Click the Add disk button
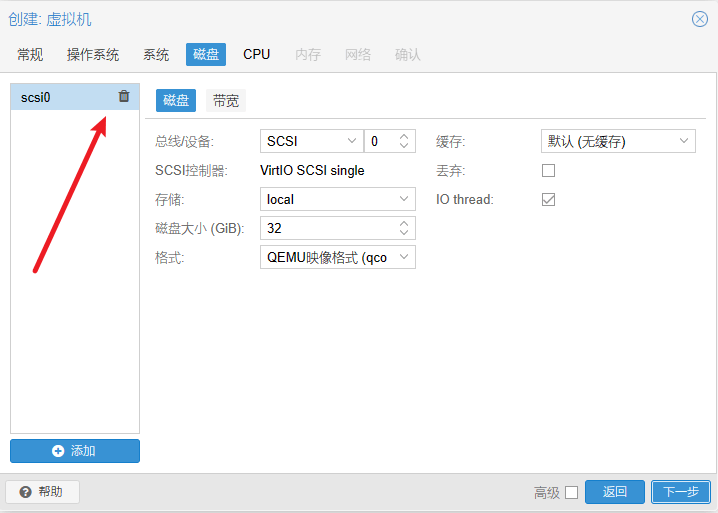Screen dimensions: 718x513 pyautogui.click(x=75, y=451)
